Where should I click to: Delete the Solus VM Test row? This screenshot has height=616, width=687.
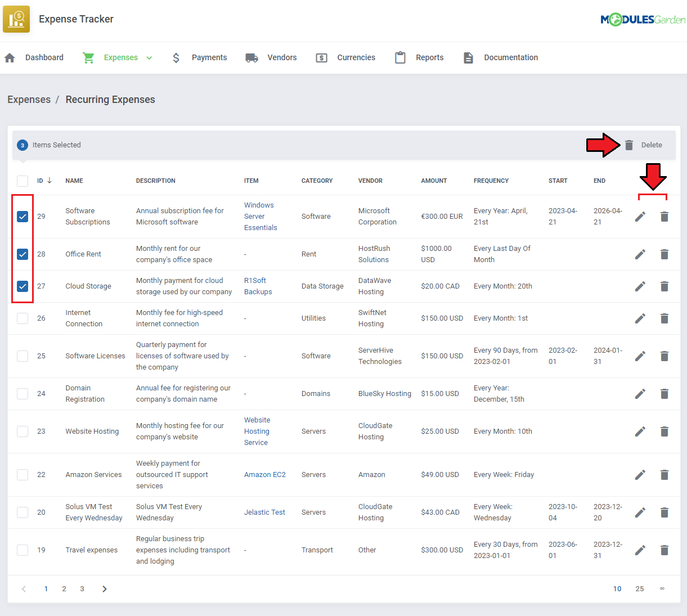(664, 512)
